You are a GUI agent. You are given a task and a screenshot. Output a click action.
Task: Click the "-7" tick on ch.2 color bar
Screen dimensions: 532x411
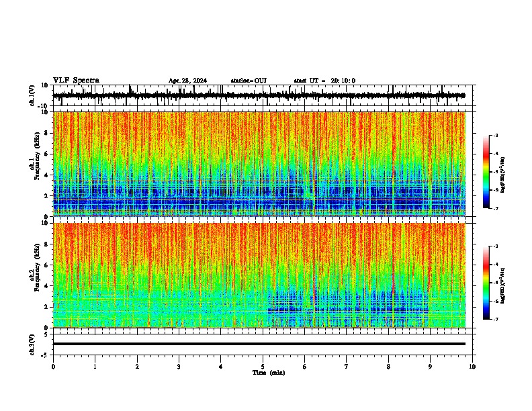coord(496,320)
